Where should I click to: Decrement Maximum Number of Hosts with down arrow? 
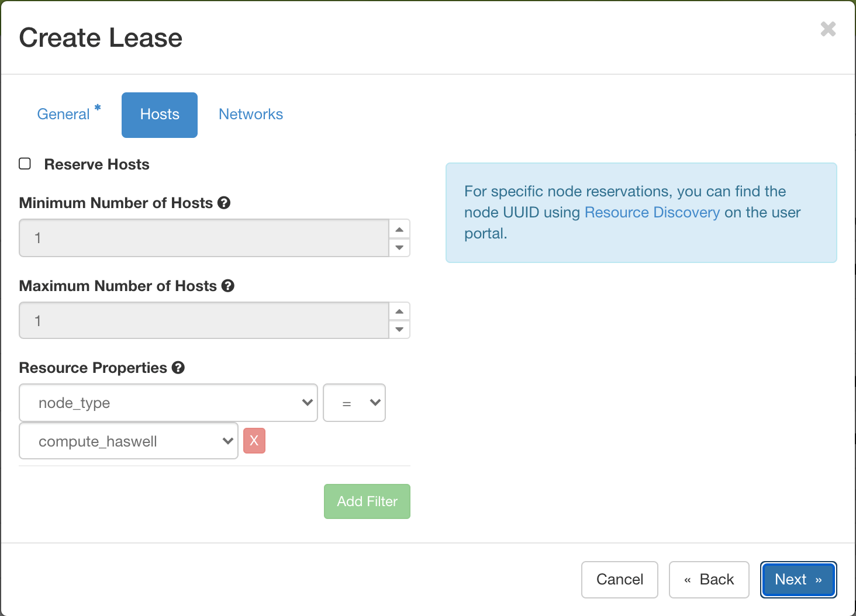(x=399, y=330)
